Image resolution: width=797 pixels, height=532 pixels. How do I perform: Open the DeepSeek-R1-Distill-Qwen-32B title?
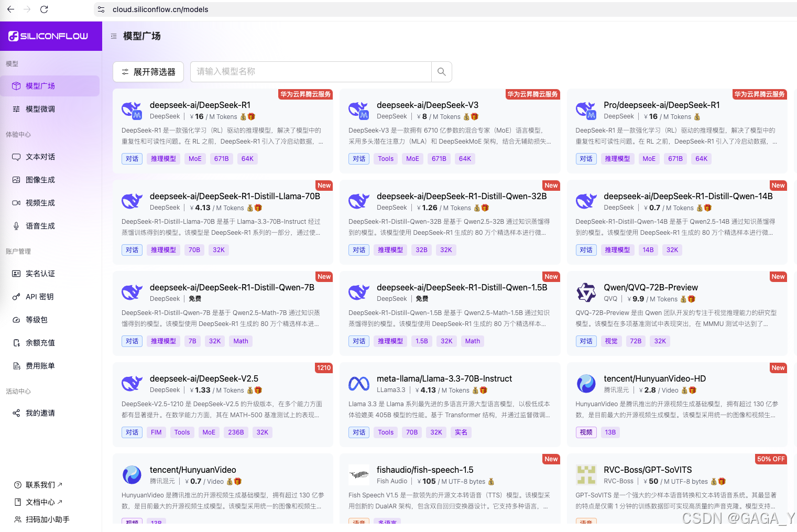[x=462, y=196]
